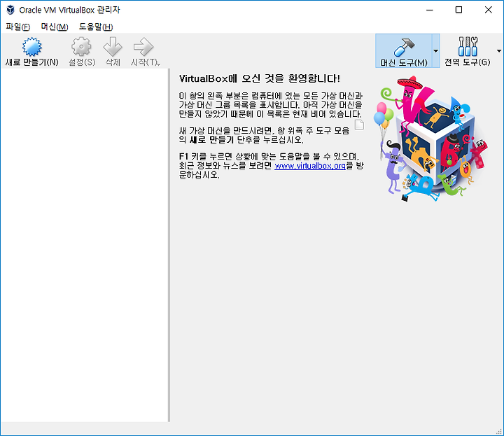Maximize the VirtualBox manager window
The height and width of the screenshot is (436, 504).
458,10
